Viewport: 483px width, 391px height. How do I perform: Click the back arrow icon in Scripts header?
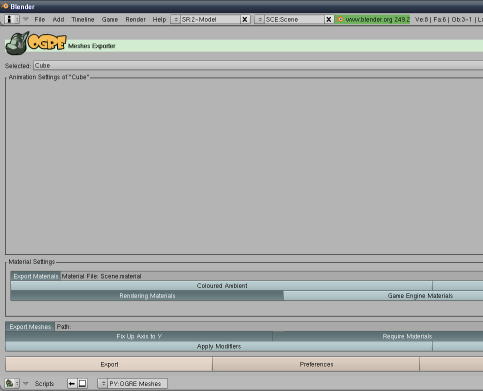72,384
